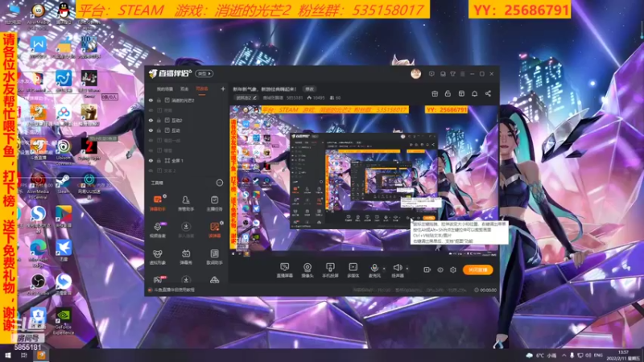Click the taskbar clock showing 13:57
This screenshot has height=362, width=644.
pos(623,356)
